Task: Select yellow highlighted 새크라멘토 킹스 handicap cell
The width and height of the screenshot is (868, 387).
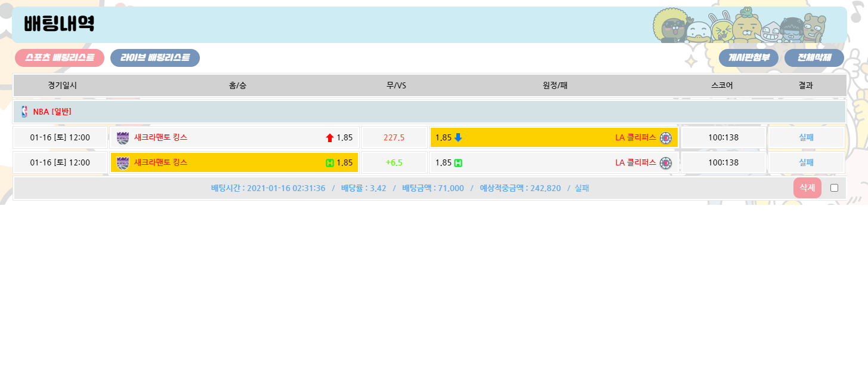Action: 234,163
